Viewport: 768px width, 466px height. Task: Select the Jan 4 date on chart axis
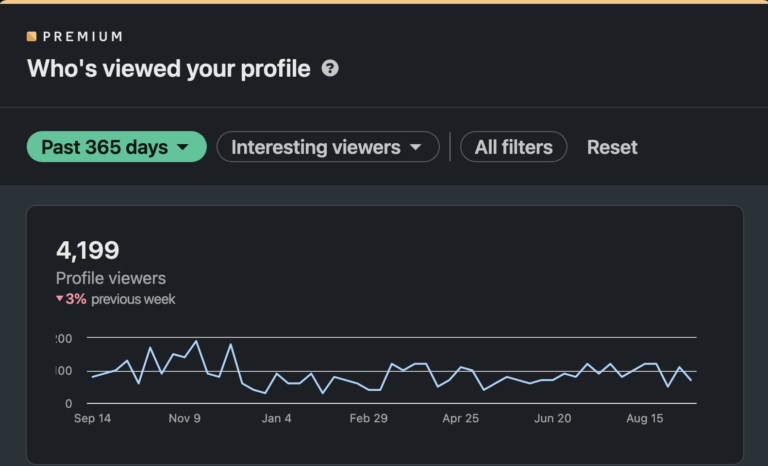click(x=276, y=418)
